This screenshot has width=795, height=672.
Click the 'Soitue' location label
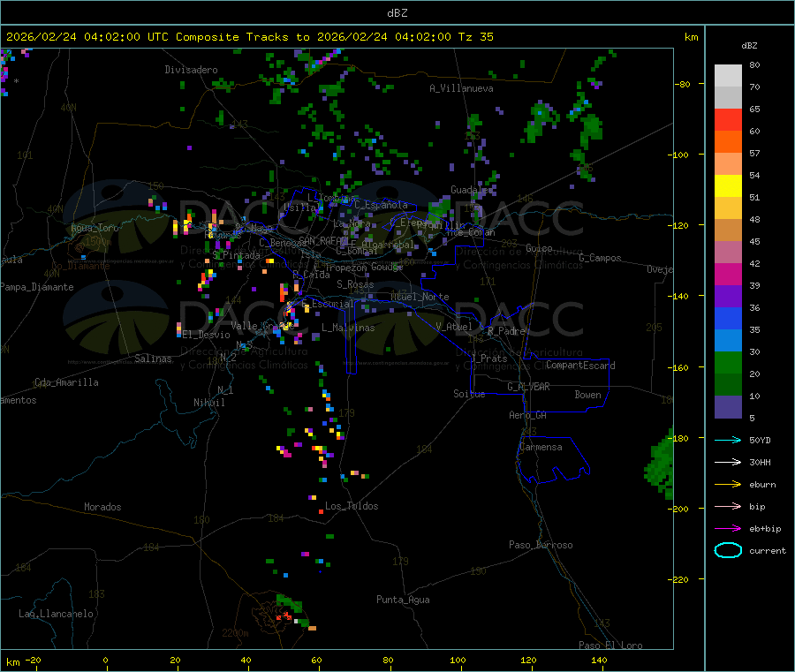click(x=469, y=394)
